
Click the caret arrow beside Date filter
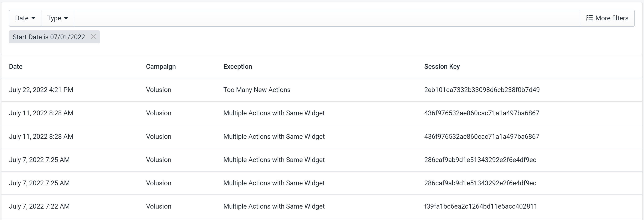33,18
